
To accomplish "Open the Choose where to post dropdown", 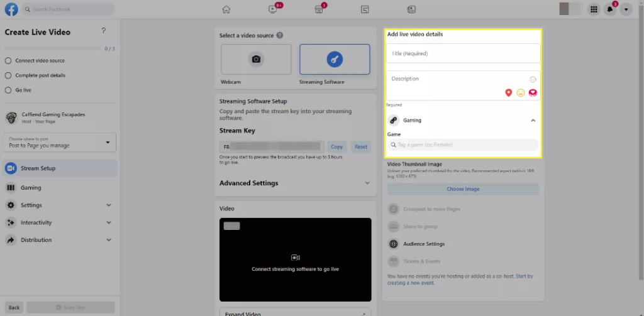I will click(x=60, y=143).
